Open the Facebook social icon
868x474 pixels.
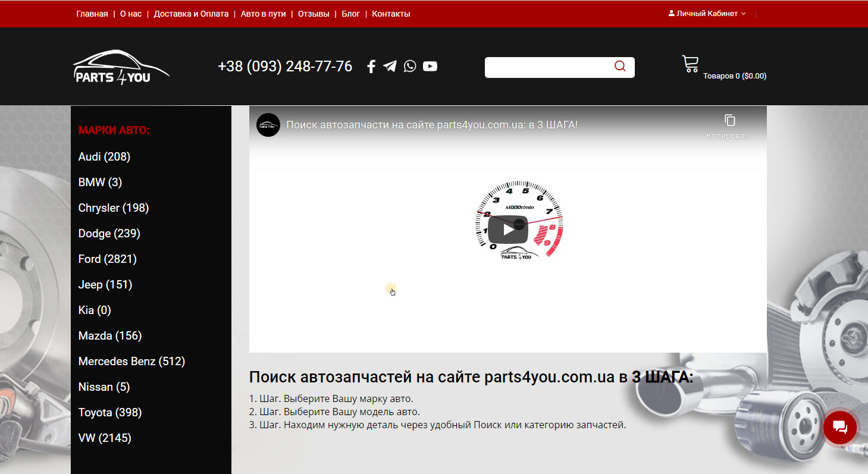tap(371, 67)
